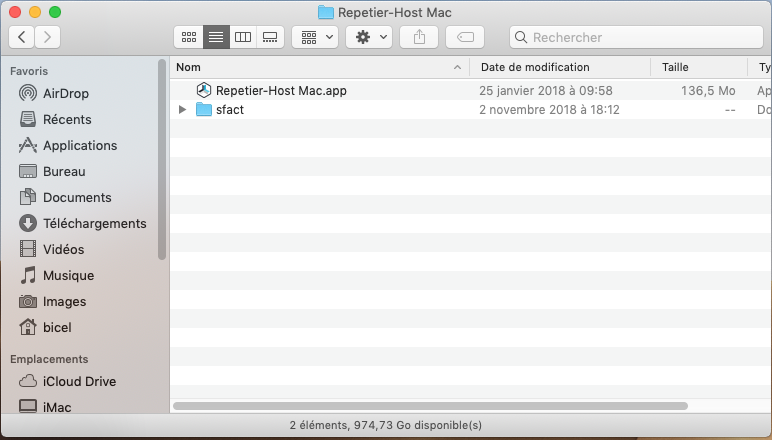The image size is (772, 440).
Task: Click the tag edit toolbar button
Action: tap(465, 37)
